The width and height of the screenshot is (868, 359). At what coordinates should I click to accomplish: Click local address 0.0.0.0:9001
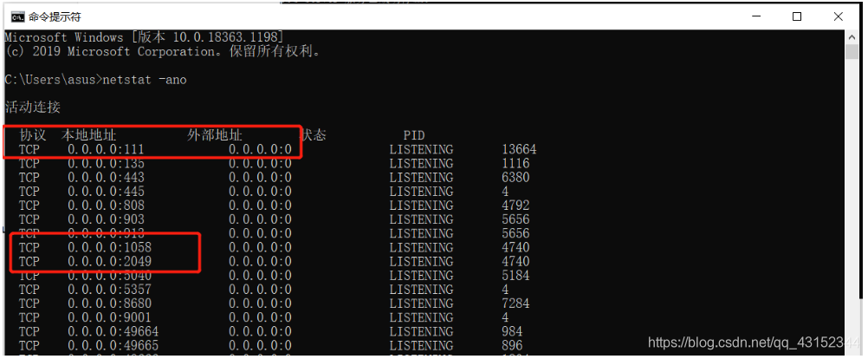[110, 317]
